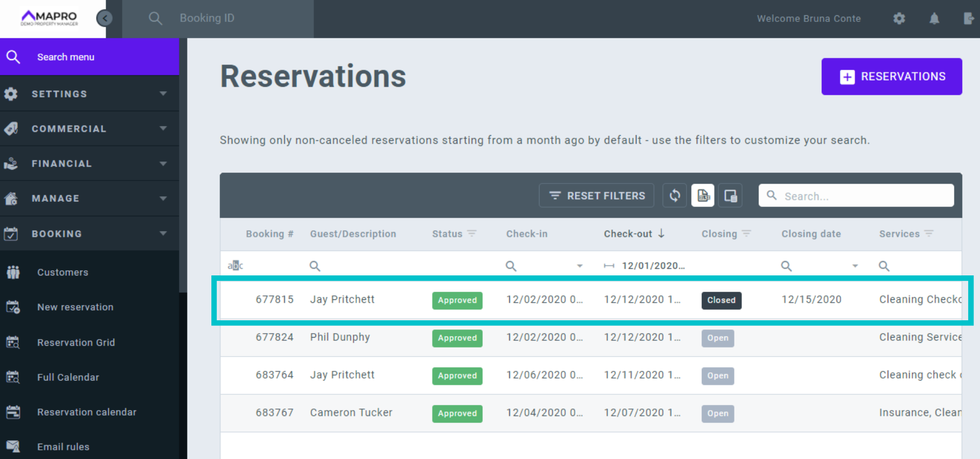Click the Closing column filter icon
980x459 pixels.
point(747,234)
